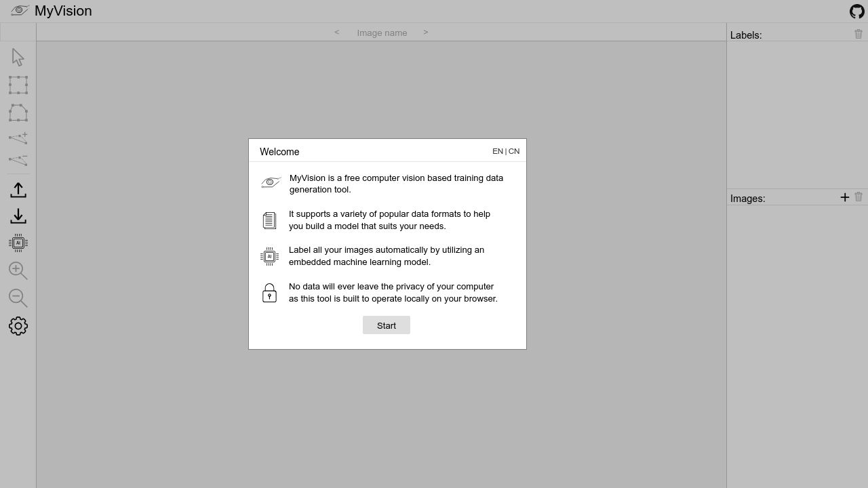This screenshot has height=488, width=868.
Task: Select the polygon drawing tool
Action: 18,113
